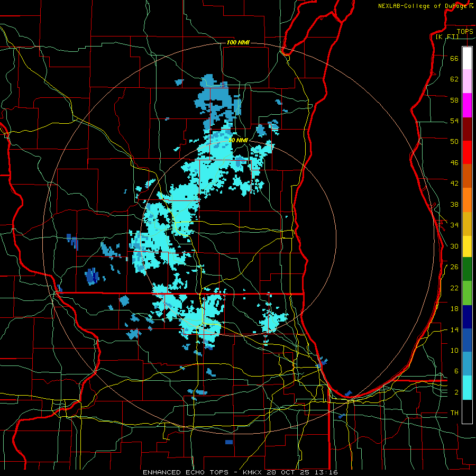Select the "22" legend value
Image resolution: width=476 pixels, height=476 pixels.
tap(454, 288)
